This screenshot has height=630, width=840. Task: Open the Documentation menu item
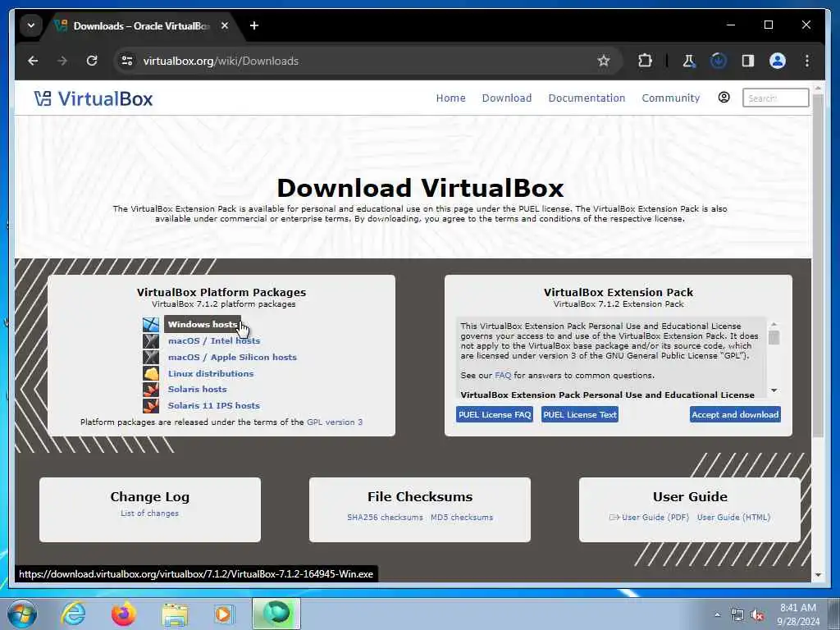pyautogui.click(x=587, y=98)
